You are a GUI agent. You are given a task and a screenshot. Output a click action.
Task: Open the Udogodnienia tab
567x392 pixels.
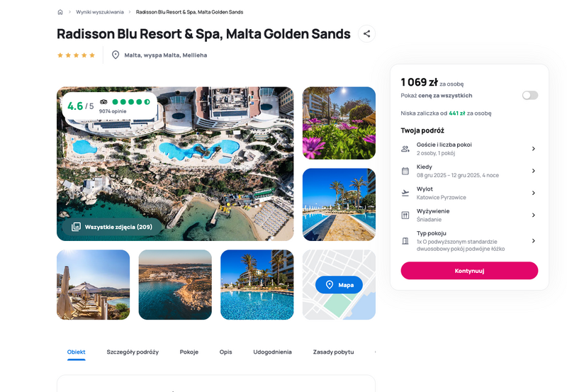click(272, 352)
